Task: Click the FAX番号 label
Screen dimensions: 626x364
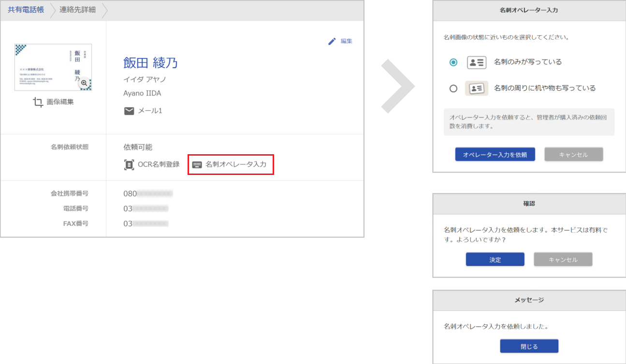Action: (76, 224)
